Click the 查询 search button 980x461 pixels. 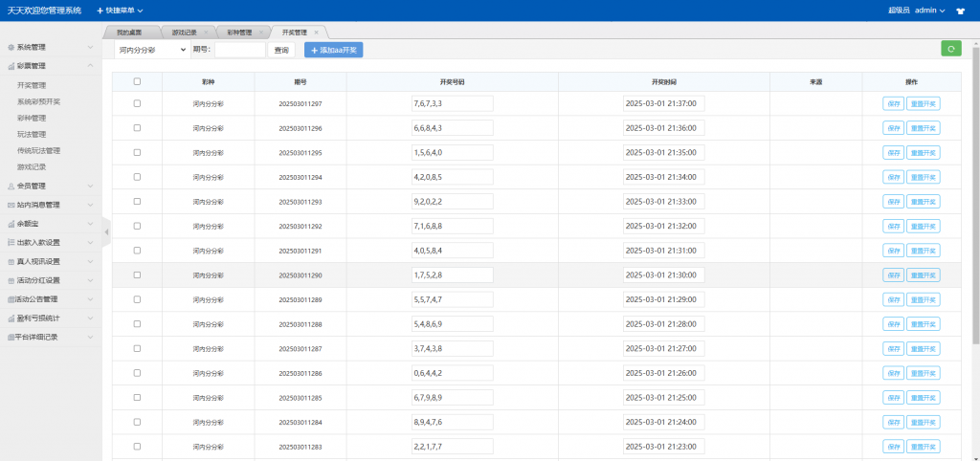tap(281, 50)
